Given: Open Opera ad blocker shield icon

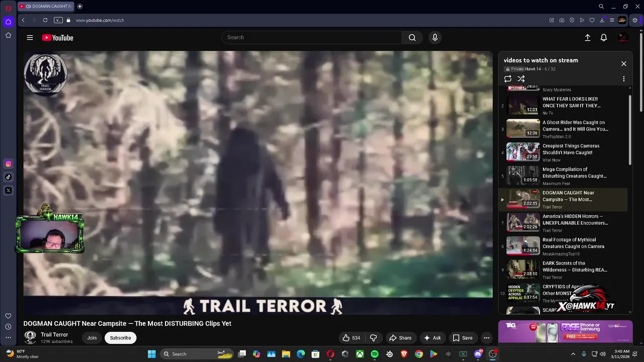Looking at the screenshot, I should [x=572, y=20].
